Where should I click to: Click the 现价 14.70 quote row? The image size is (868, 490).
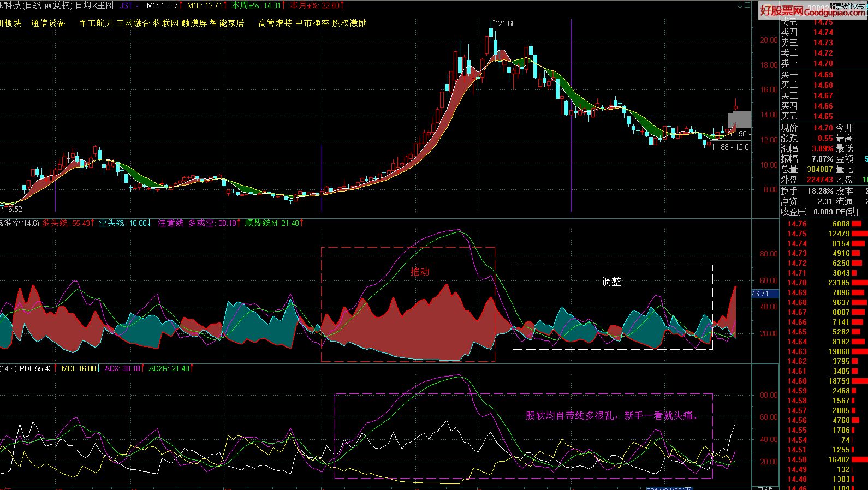tap(807, 128)
